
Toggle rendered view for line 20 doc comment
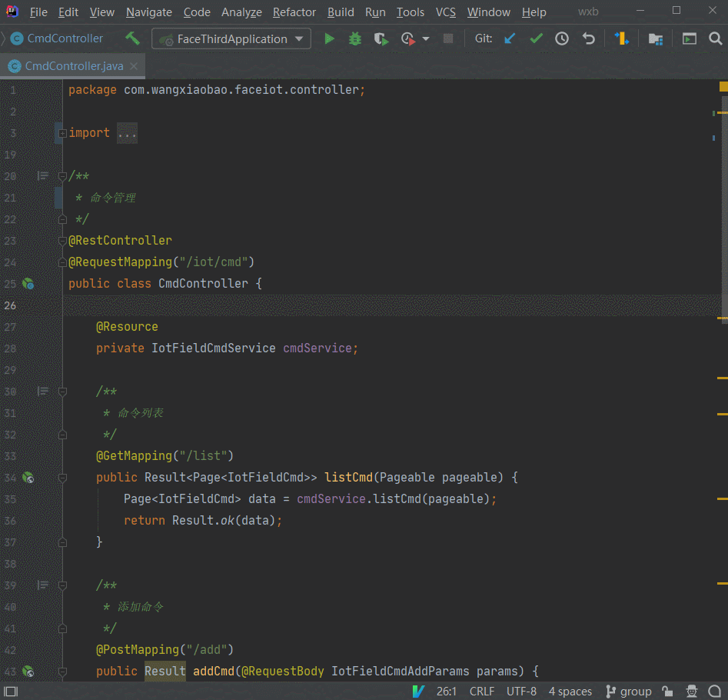(x=43, y=175)
